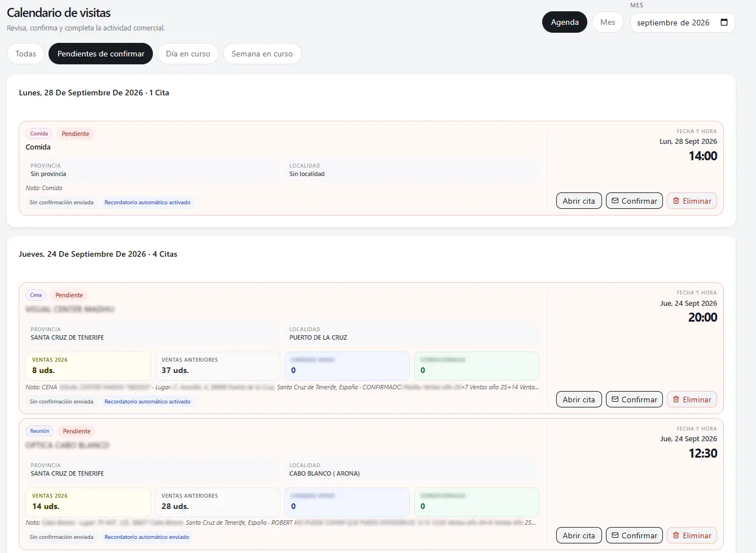
Task: Click 'Sin localidad' value on Comida card
Action: click(x=307, y=174)
